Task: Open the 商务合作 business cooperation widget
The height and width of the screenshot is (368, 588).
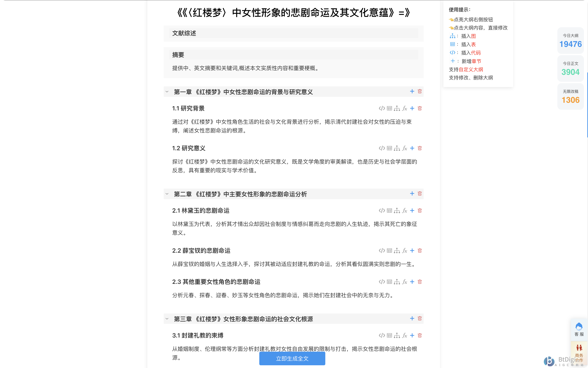Action: (579, 353)
